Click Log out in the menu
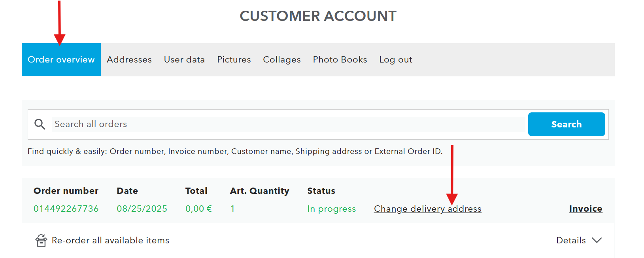The image size is (644, 258). tap(396, 60)
